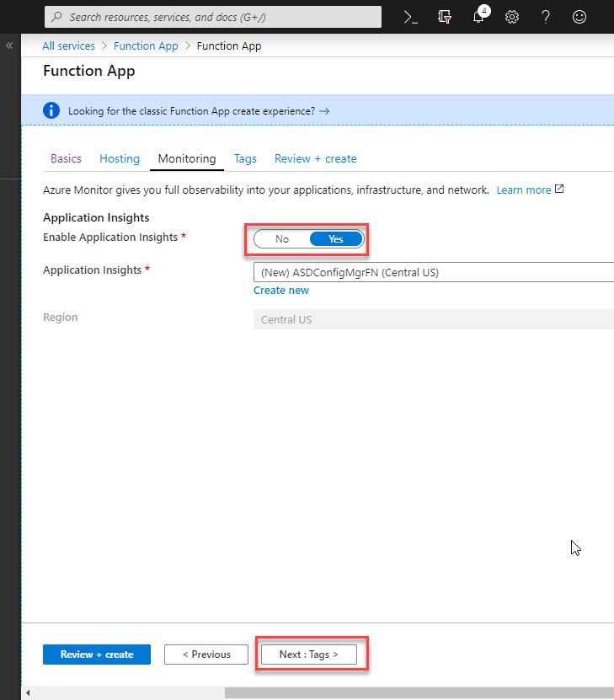This screenshot has height=700, width=614.
Task: Open directory and subscription filter icon
Action: (x=445, y=17)
